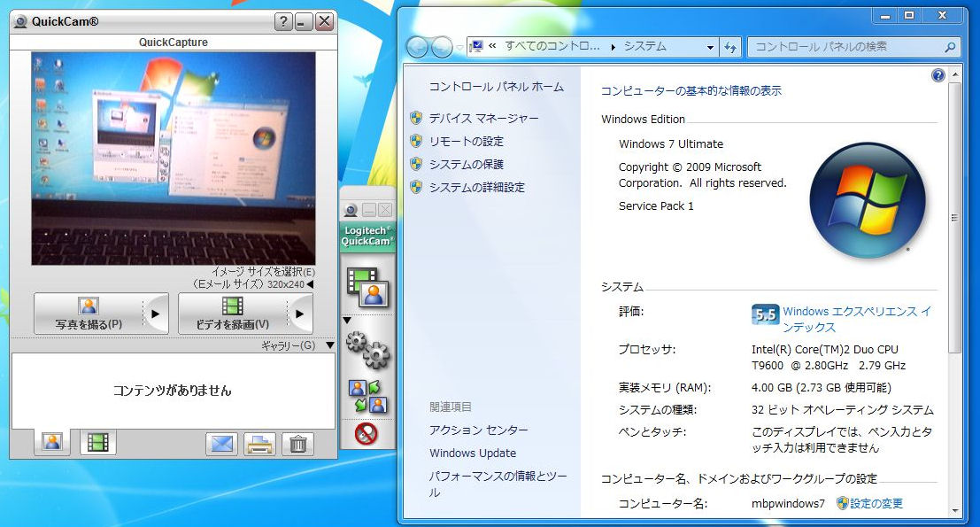Open the Windows エクスペリエンス インデックス link
The image size is (980, 527).
tap(857, 320)
